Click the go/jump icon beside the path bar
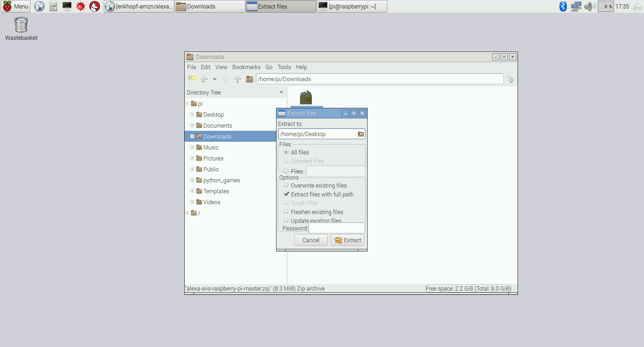Viewport: 644px width, 347px height. (511, 79)
